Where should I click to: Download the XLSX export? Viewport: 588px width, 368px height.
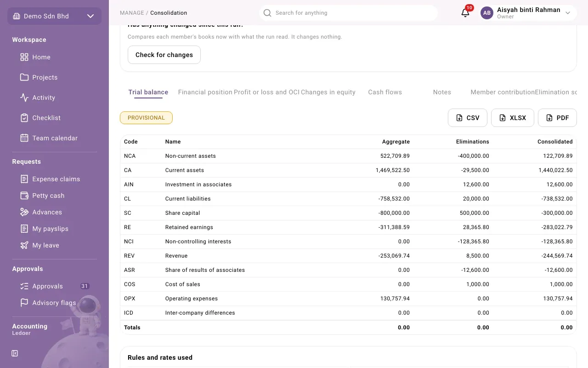click(513, 118)
